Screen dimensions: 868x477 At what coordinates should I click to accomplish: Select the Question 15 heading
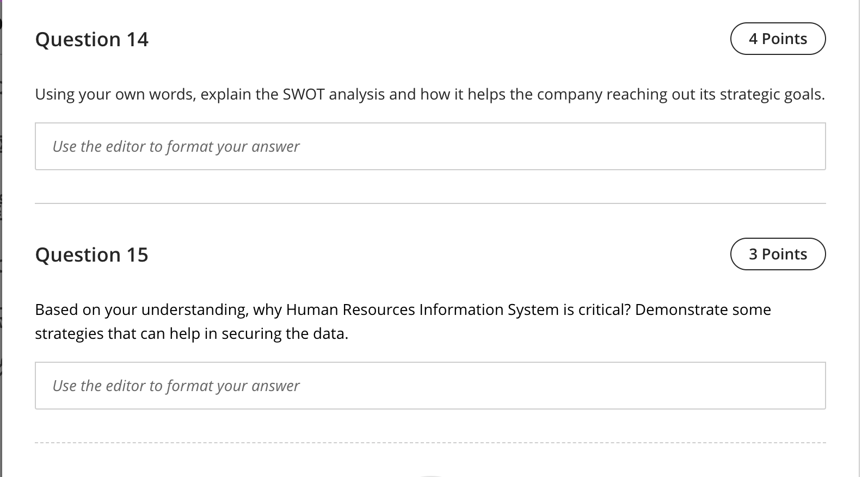click(91, 255)
